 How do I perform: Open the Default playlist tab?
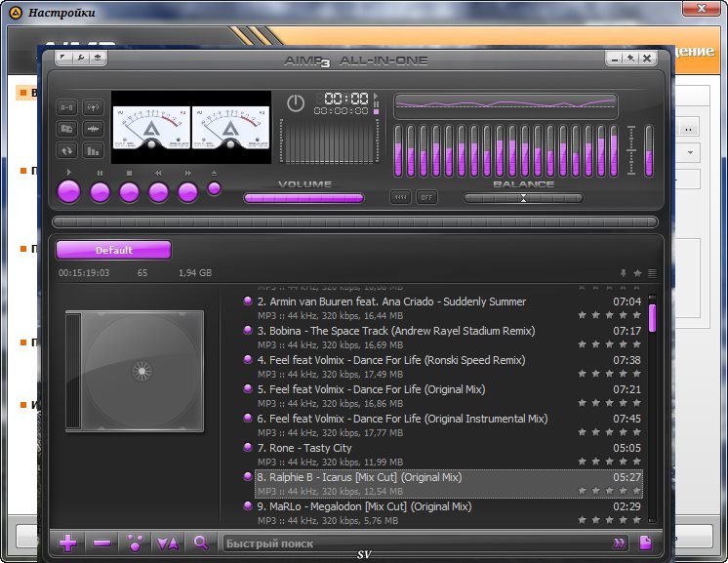click(x=113, y=250)
